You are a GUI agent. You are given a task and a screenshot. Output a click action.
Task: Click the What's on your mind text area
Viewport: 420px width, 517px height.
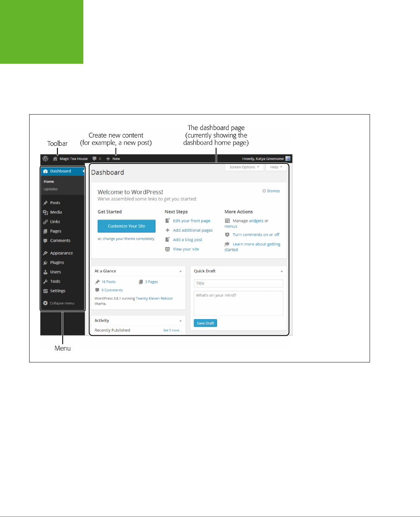pos(238,303)
